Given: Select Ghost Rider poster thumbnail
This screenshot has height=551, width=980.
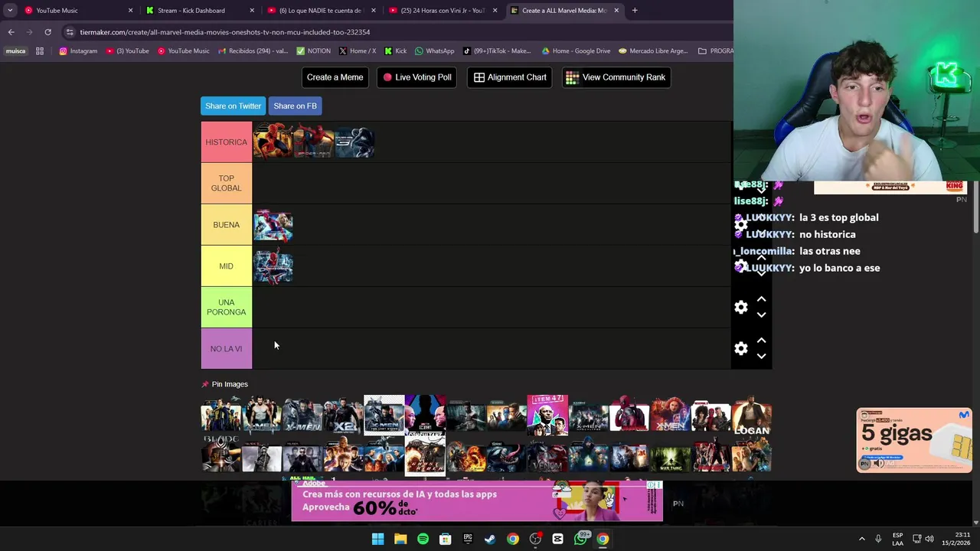Looking at the screenshot, I should point(425,455).
